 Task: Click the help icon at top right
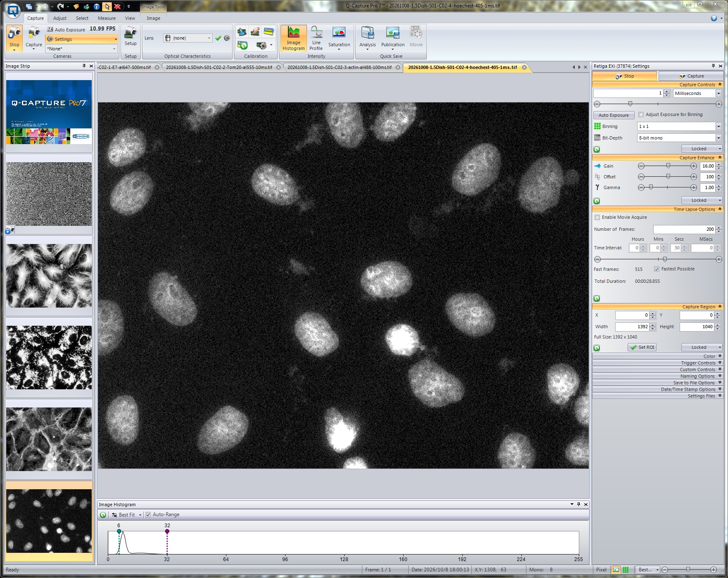(714, 18)
